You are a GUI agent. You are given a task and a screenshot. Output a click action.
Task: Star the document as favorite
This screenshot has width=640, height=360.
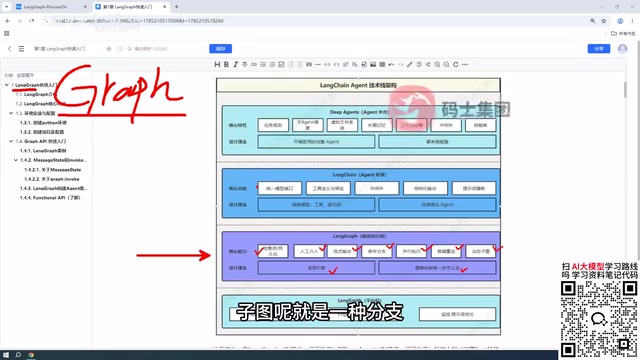point(109,49)
